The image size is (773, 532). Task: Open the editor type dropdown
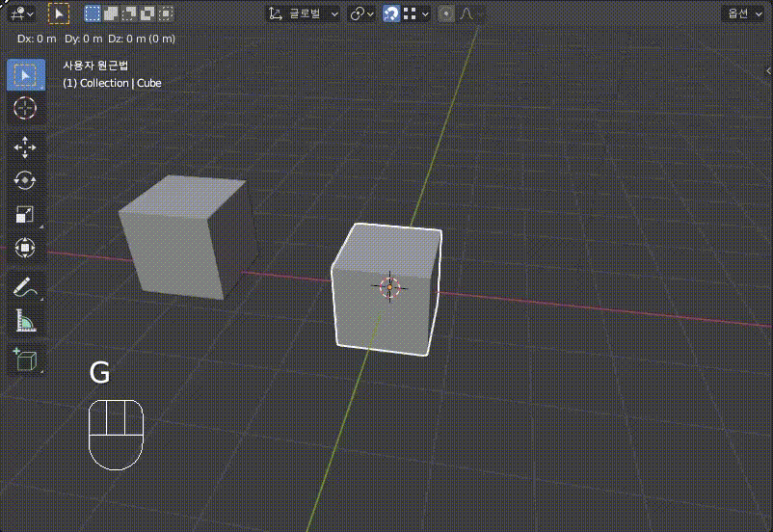pyautogui.click(x=22, y=13)
